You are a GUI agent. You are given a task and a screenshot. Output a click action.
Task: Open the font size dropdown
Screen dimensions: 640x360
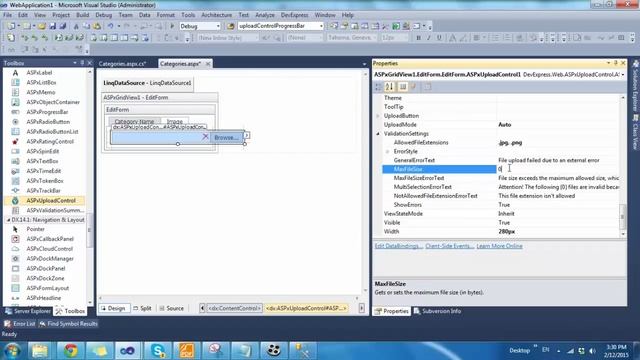click(x=405, y=38)
